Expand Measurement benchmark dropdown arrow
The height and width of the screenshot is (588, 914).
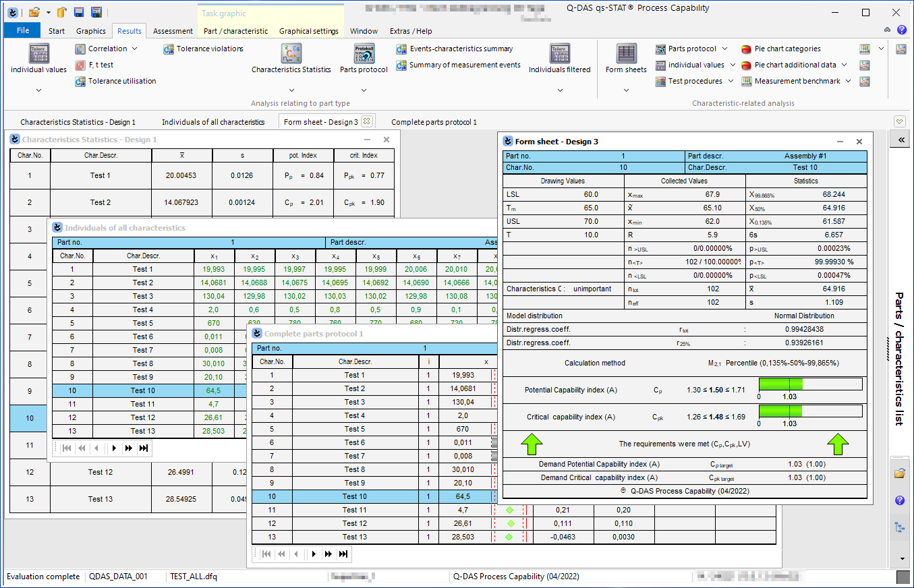coord(848,81)
